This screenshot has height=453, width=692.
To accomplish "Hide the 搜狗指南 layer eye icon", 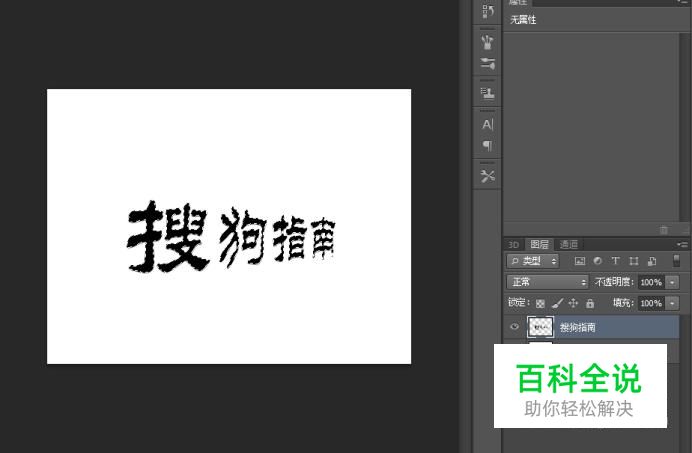I will pos(514,327).
